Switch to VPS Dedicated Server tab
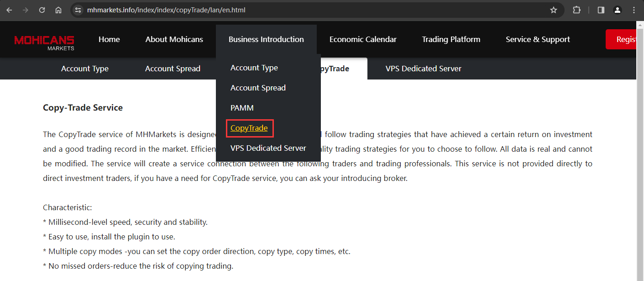The width and height of the screenshot is (644, 281). click(423, 69)
